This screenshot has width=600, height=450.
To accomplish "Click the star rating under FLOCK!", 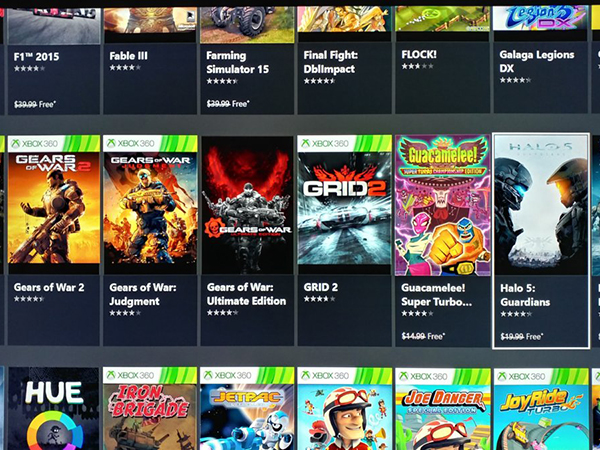I will tap(417, 66).
